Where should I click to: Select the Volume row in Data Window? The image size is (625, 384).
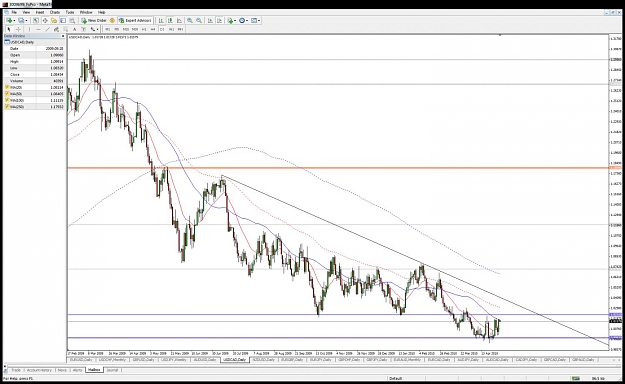[34, 81]
